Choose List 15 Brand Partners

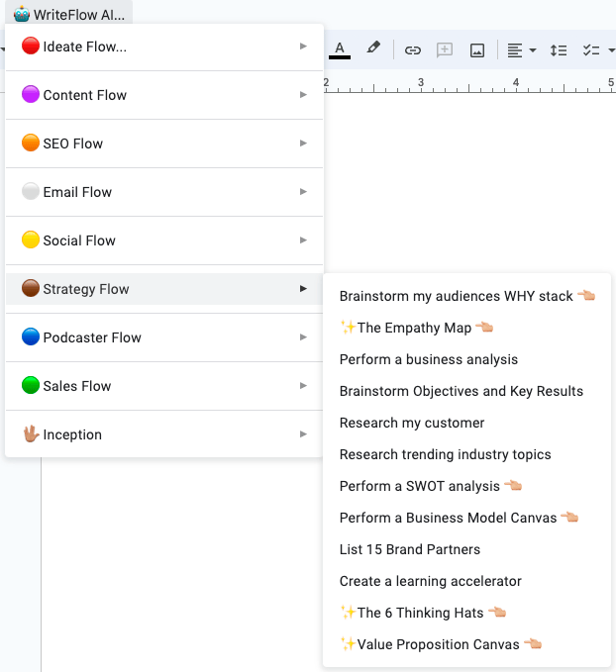pos(466,550)
